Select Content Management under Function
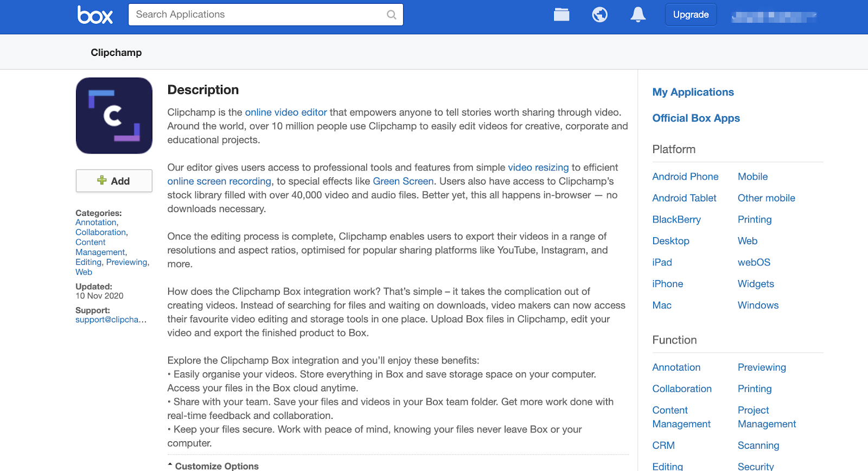The image size is (868, 471). pyautogui.click(x=681, y=417)
